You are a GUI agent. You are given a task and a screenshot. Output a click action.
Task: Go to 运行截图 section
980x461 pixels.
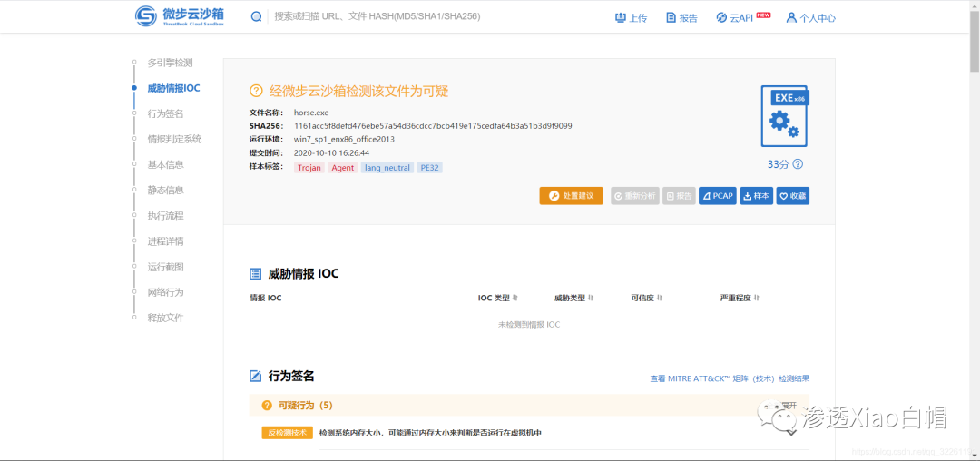click(166, 267)
